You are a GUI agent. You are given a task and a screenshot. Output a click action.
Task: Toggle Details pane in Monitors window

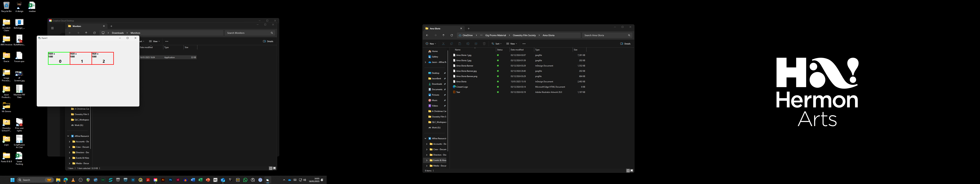(x=268, y=41)
